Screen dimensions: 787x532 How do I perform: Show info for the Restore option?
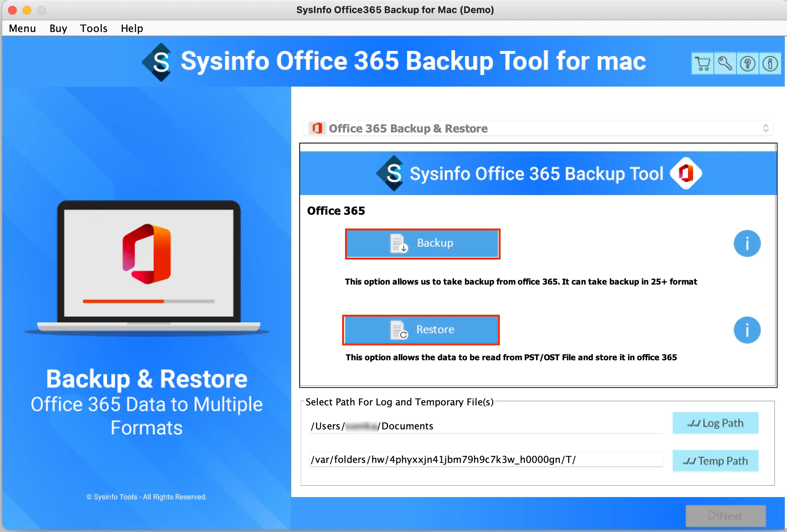pos(747,330)
